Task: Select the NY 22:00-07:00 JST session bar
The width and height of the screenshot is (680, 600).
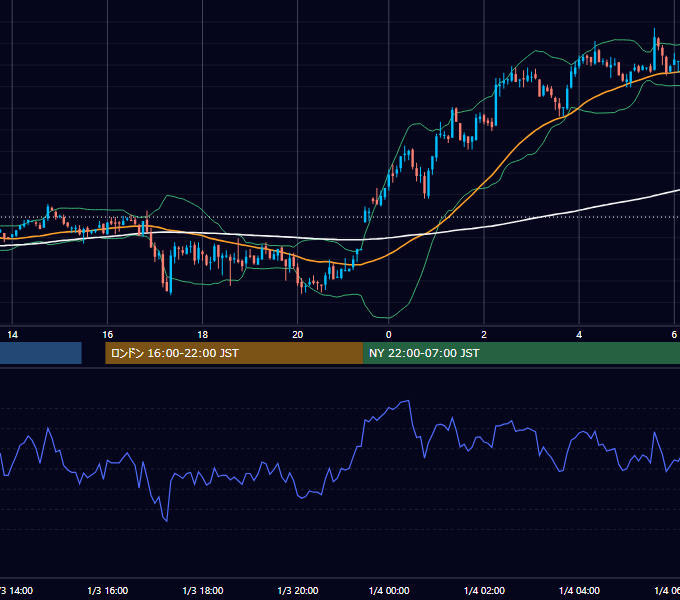Action: coord(521,353)
